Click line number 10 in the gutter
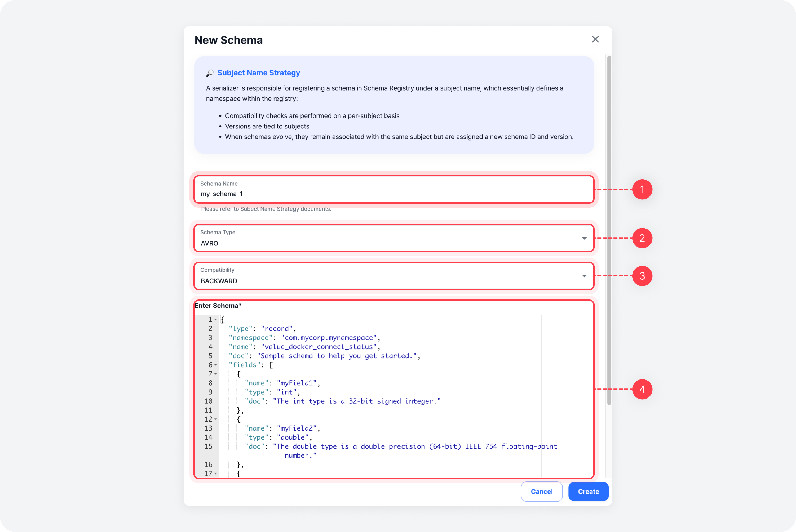Screen dimensions: 796x532 pyautogui.click(x=209, y=401)
